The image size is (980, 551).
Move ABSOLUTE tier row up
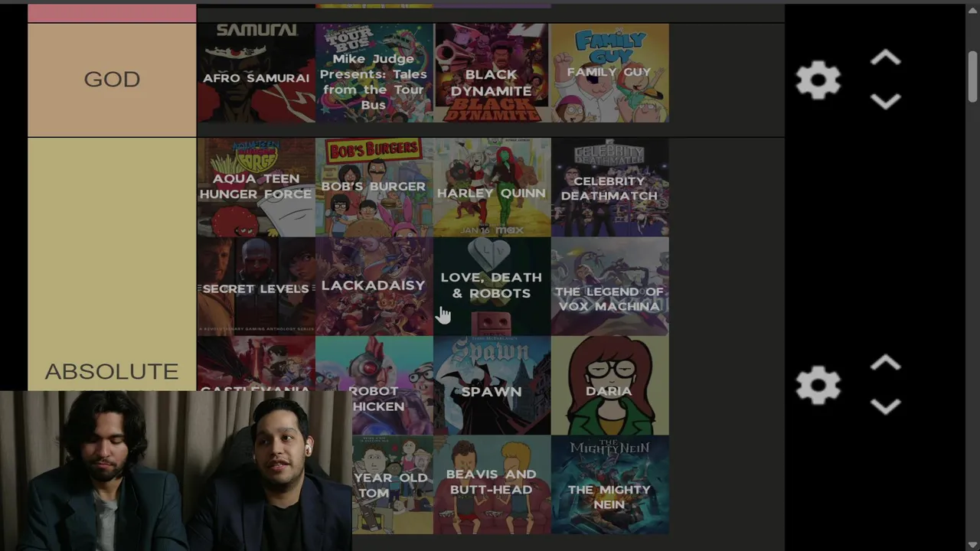click(885, 364)
